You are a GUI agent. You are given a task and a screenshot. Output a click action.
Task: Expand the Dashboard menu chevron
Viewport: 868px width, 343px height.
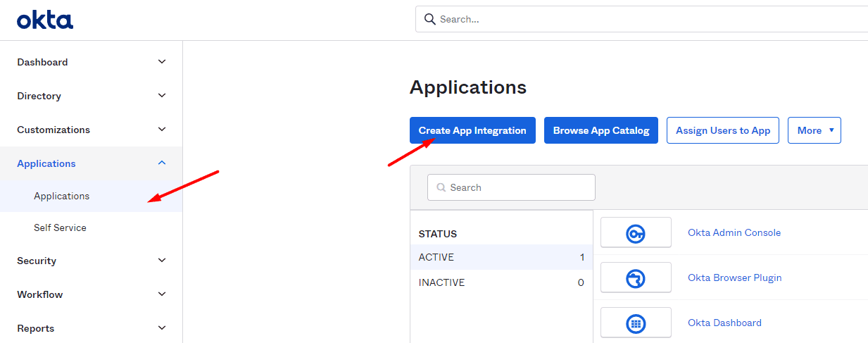tap(162, 62)
